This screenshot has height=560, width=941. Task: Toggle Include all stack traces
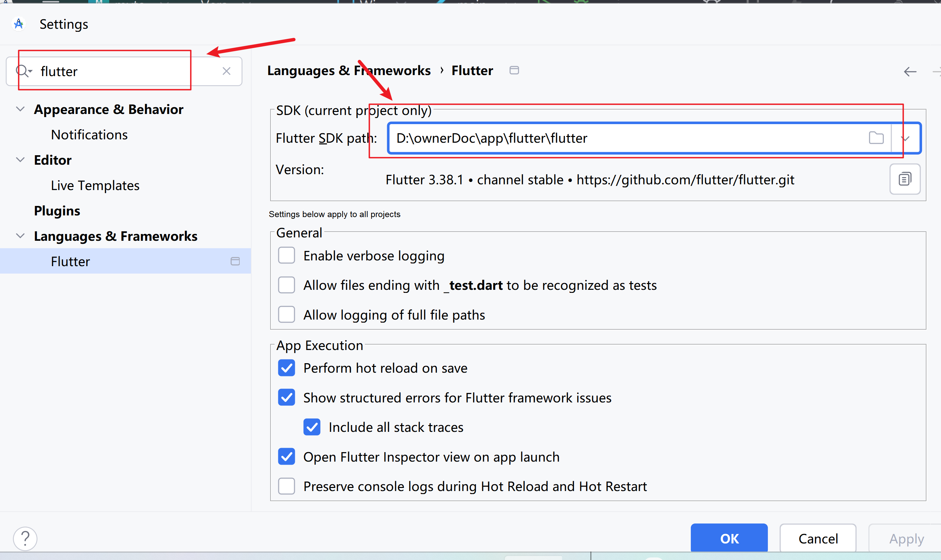click(x=312, y=427)
